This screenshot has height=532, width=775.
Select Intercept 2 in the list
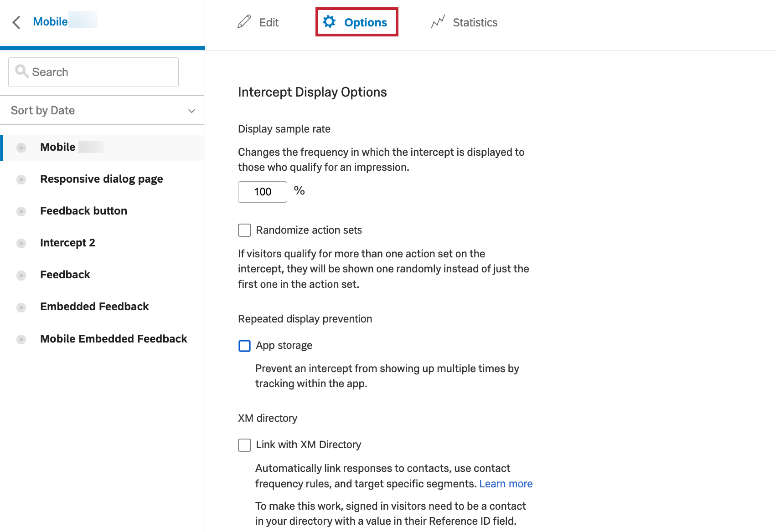point(67,243)
